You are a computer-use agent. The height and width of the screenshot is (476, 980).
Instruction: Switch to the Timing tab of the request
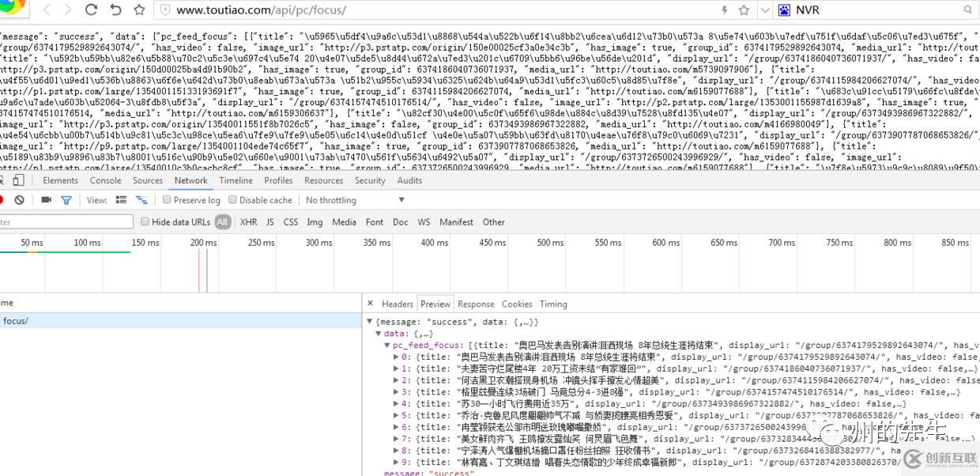pyautogui.click(x=553, y=304)
